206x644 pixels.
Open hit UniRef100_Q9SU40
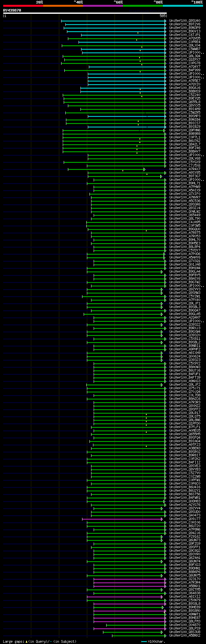pos(185,21)
